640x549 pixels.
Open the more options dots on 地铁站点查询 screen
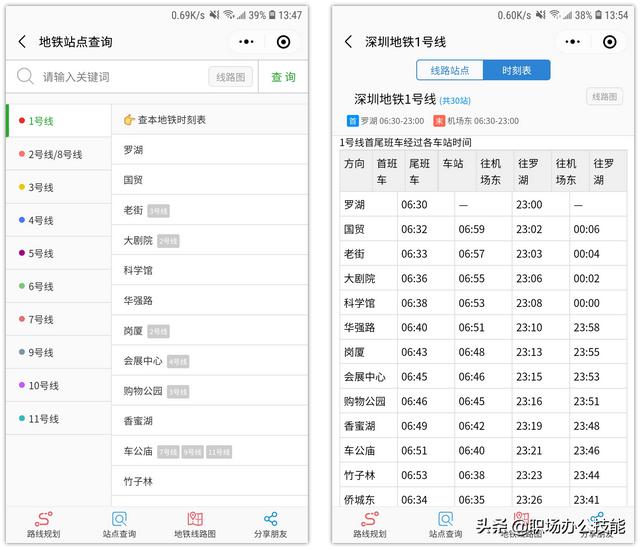point(246,42)
